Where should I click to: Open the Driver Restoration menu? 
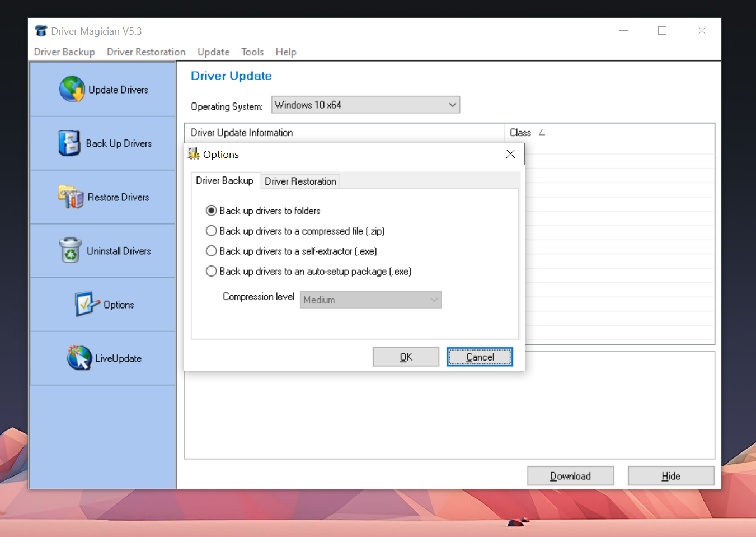point(146,52)
